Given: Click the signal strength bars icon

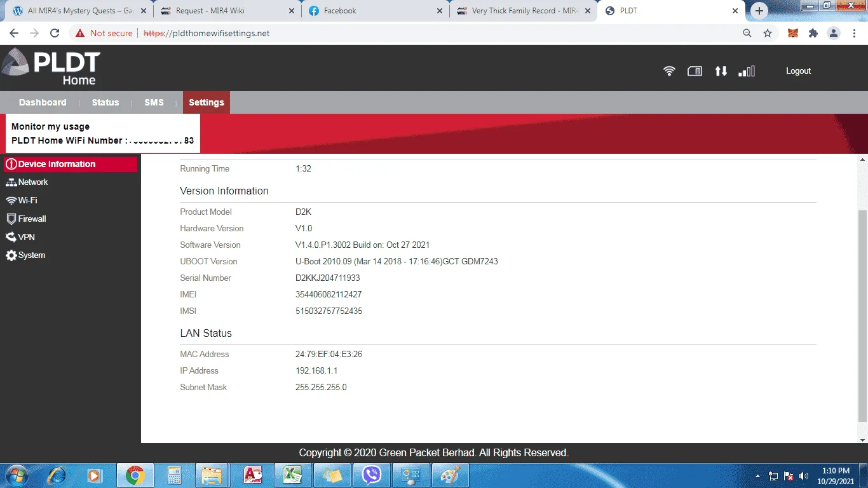Looking at the screenshot, I should (747, 71).
